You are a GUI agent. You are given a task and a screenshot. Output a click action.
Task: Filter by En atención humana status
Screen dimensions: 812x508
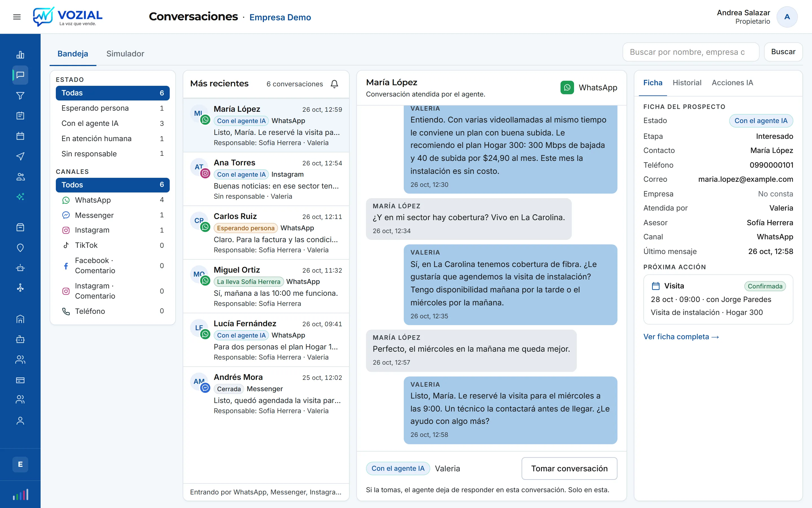pos(112,138)
